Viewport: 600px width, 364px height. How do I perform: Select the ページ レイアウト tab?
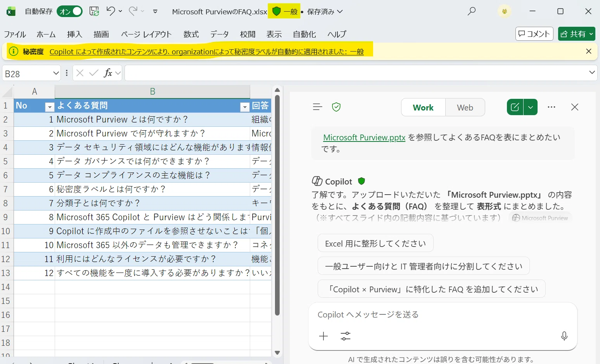point(146,34)
